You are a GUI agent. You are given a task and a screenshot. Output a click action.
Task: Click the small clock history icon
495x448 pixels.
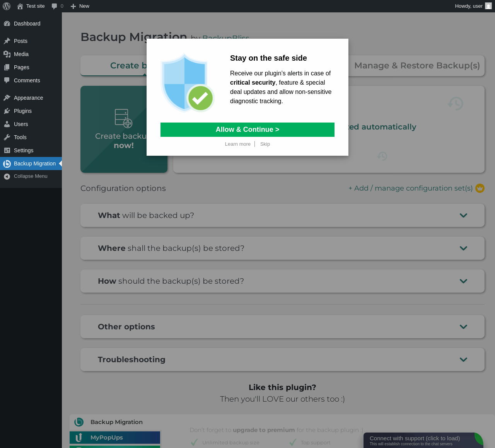pyautogui.click(x=382, y=156)
